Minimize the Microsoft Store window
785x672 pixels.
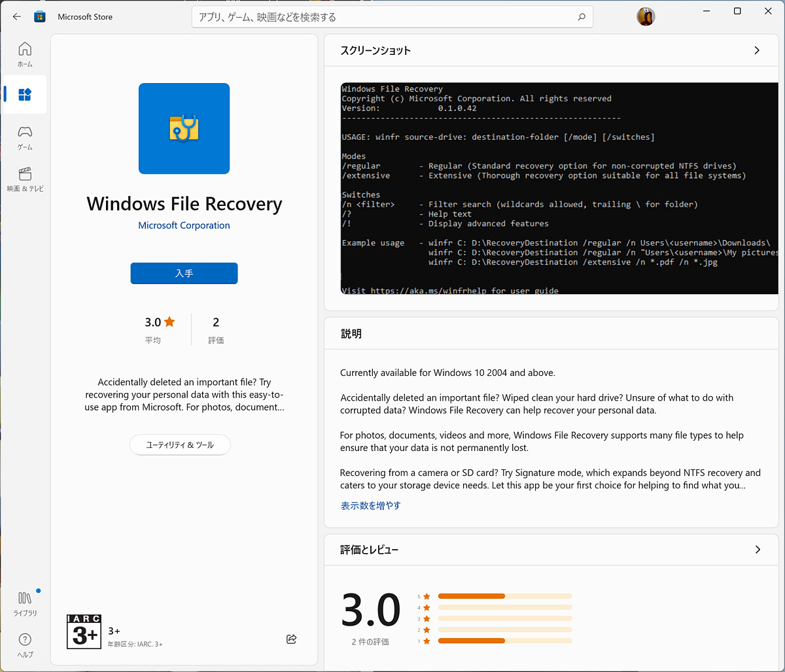coord(706,11)
